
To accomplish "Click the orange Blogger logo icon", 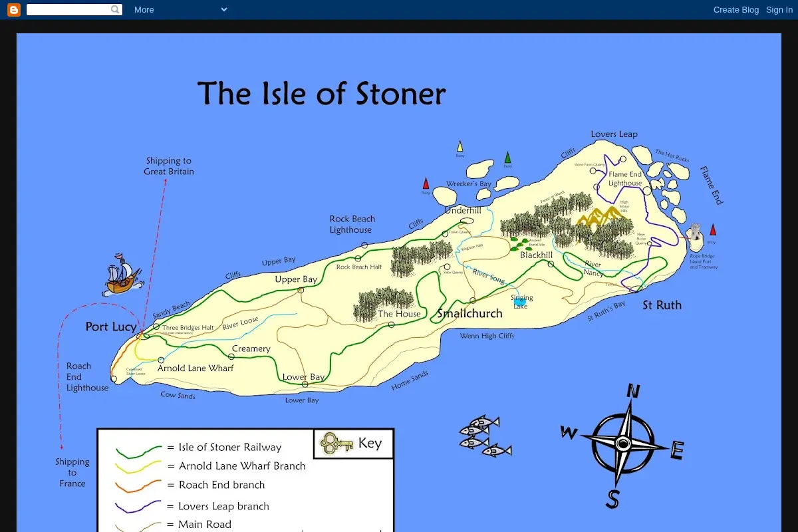I will pos(14,9).
